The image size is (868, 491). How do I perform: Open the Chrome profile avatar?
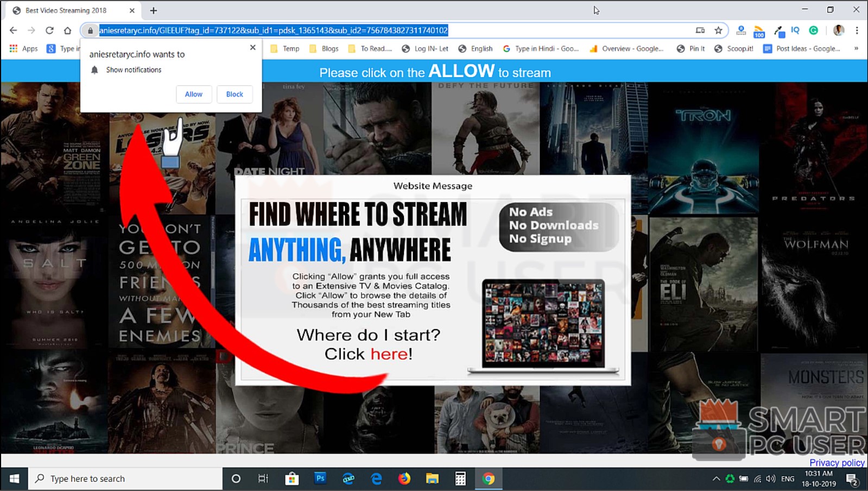pyautogui.click(x=839, y=30)
